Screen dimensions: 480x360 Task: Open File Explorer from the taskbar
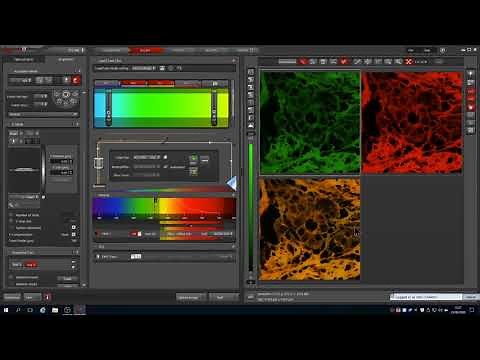click(55, 310)
